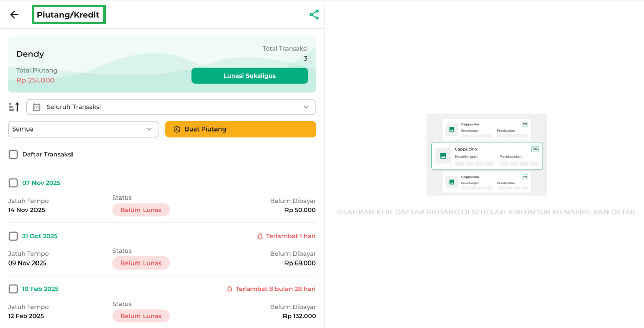This screenshot has height=328, width=644.
Task: Click the bell icon for Terlambat 1 hari
Action: 260,236
